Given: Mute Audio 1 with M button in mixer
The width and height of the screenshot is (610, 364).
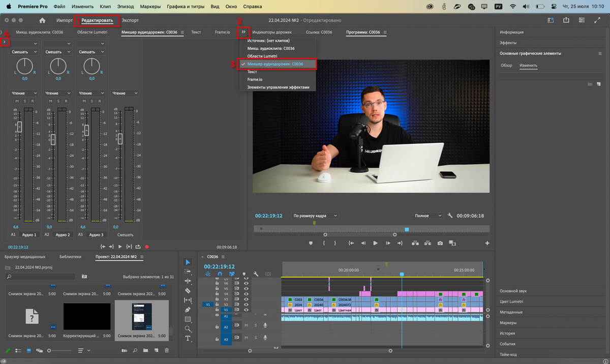Looking at the screenshot, I should [16, 101].
